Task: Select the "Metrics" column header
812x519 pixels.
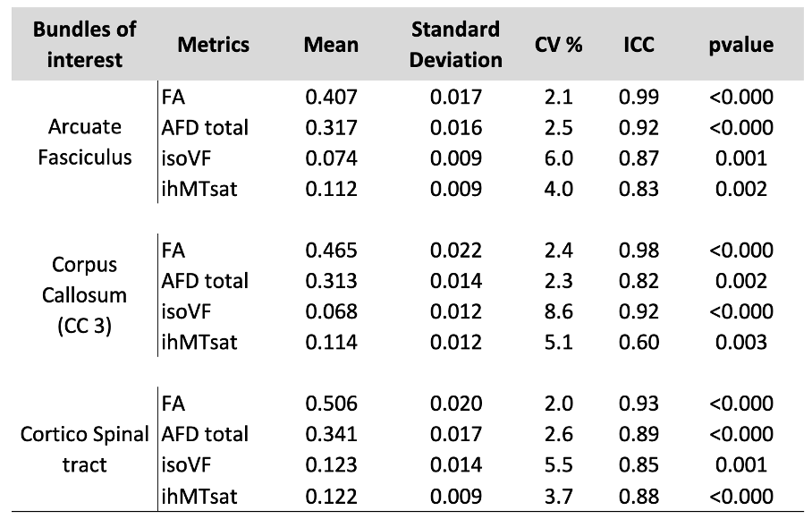Action: (x=213, y=45)
